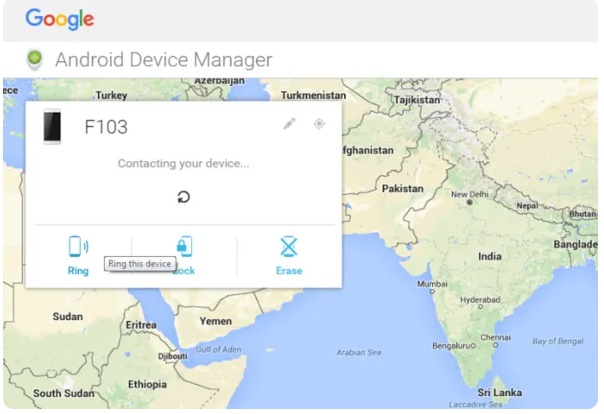
Task: Click the Tajikistan label on map
Action: point(417,100)
